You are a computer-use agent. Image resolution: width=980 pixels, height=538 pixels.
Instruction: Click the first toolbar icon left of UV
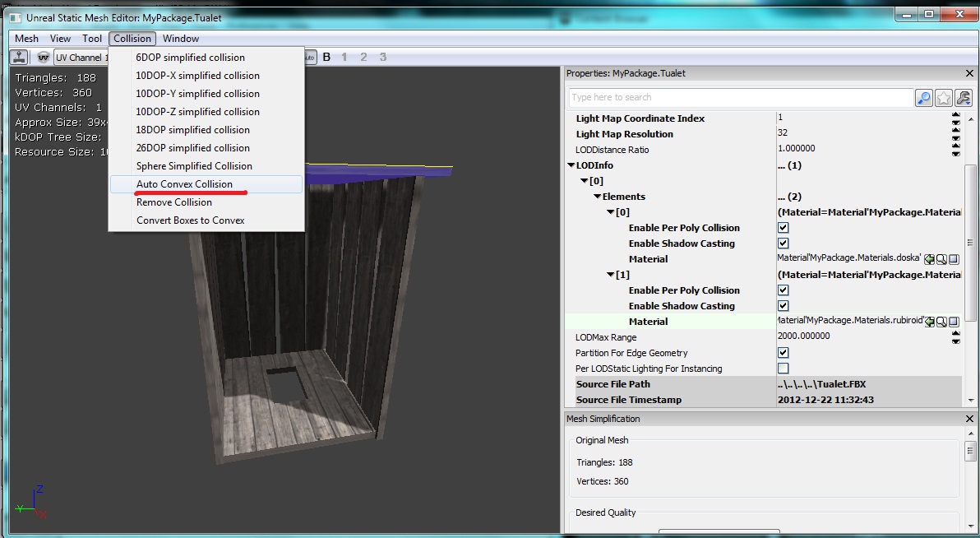[19, 58]
